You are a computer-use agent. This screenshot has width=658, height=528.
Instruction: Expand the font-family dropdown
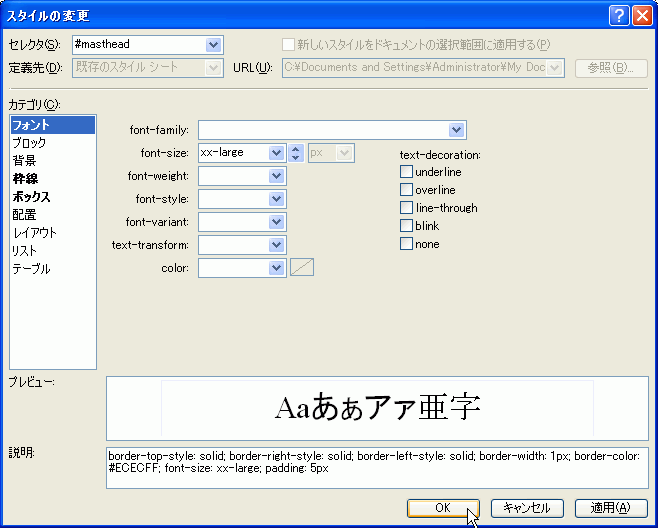(456, 130)
